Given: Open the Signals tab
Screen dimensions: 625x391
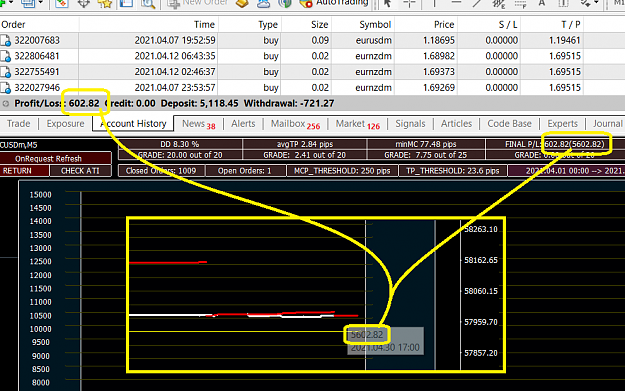Looking at the screenshot, I should pyautogui.click(x=410, y=124).
